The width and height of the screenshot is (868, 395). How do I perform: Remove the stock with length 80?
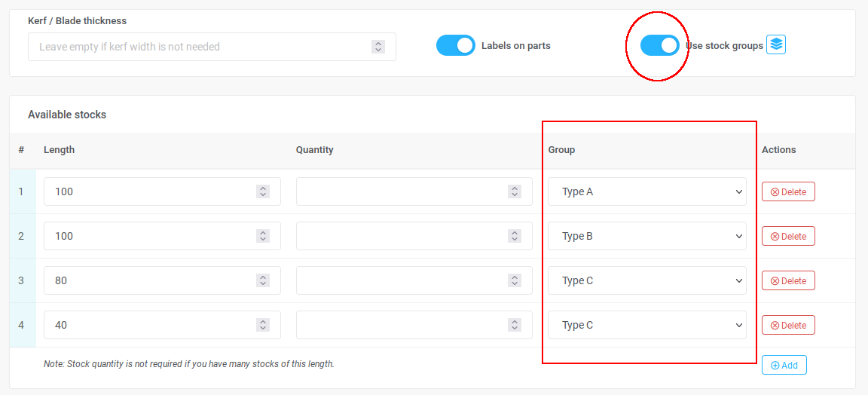coord(788,280)
